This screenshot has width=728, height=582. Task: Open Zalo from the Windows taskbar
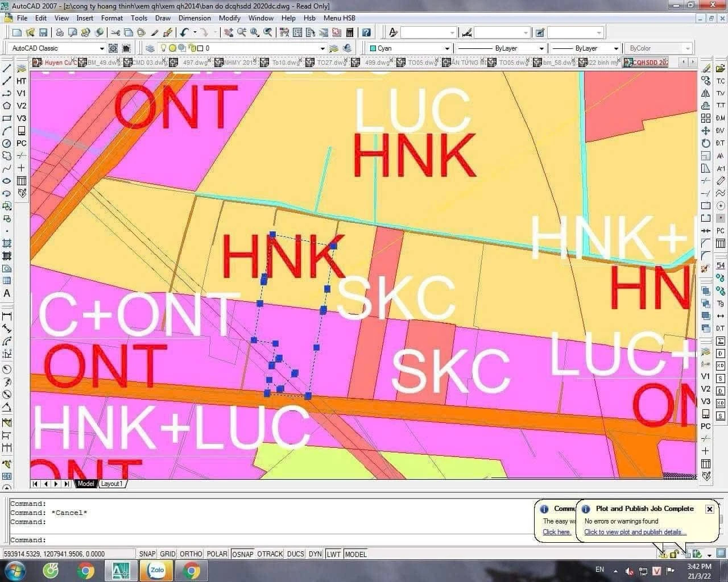pyautogui.click(x=156, y=570)
